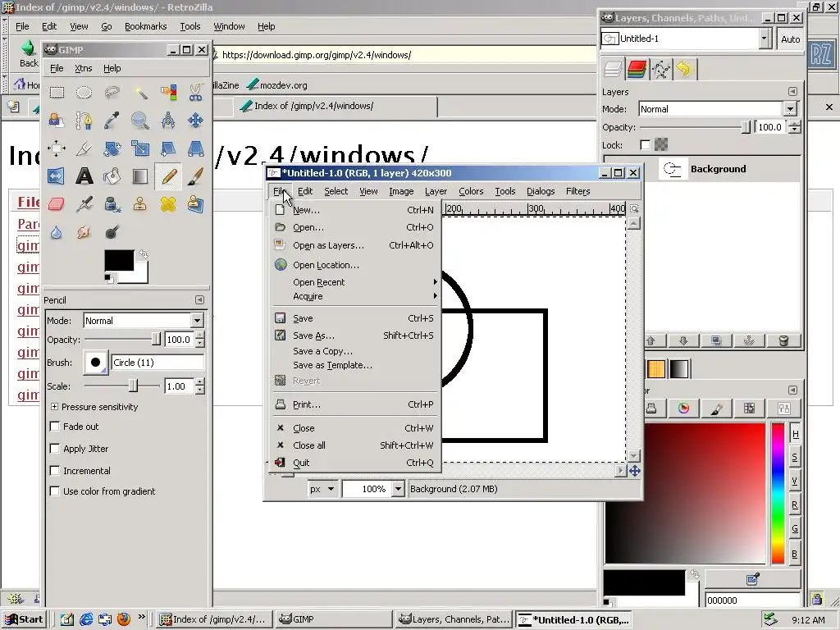Select the Fuzzy Select magic wand tool
The width and height of the screenshot is (840, 630).
pos(140,93)
